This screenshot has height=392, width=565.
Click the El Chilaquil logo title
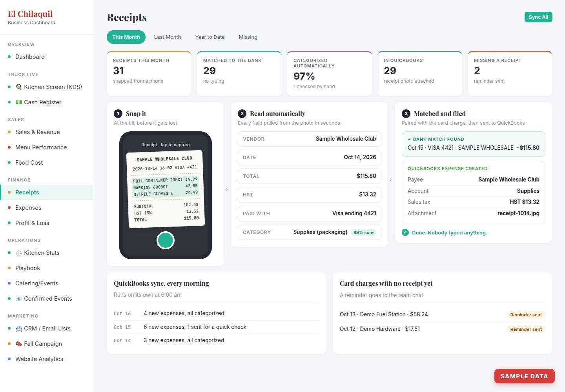pyautogui.click(x=30, y=14)
